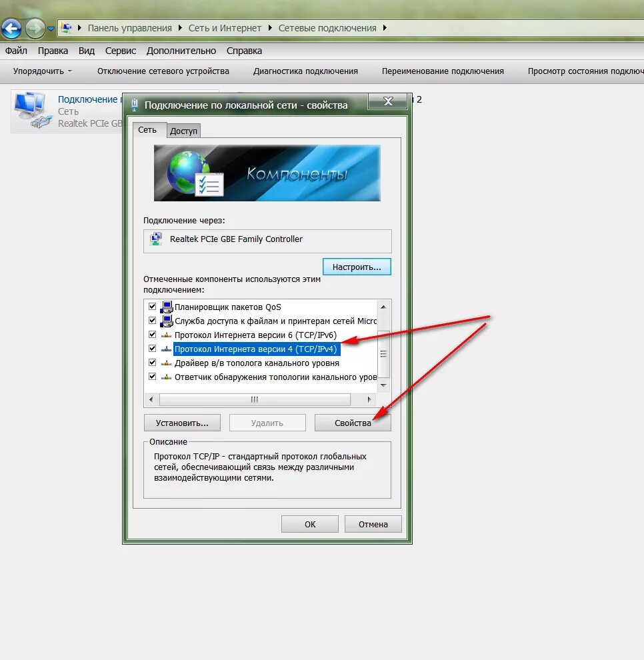Screen dimensions: 644x660
Task: Select Протокол Интернета версии 4 item
Action: pos(257,349)
